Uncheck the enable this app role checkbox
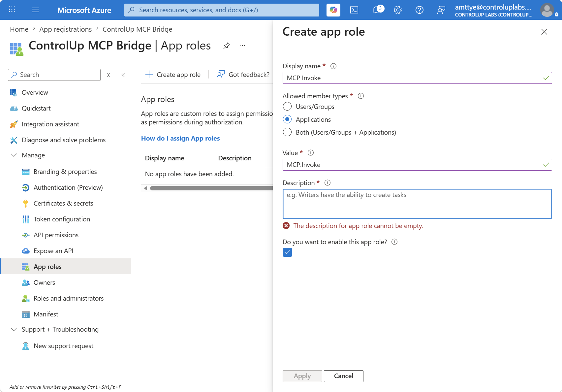This screenshot has width=562, height=392. (287, 252)
